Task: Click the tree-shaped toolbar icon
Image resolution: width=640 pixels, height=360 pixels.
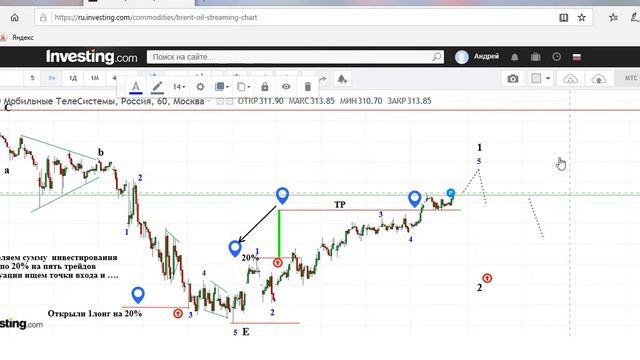Action: click(342, 78)
